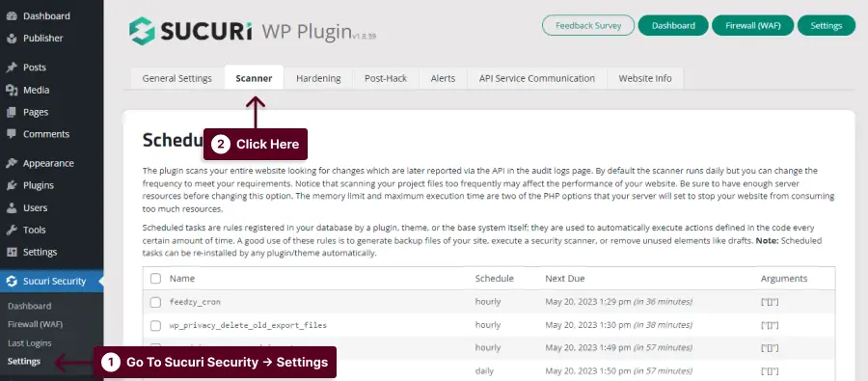The width and height of the screenshot is (868, 381).
Task: Toggle the select-all checkbox beside Name
Action: [x=155, y=279]
